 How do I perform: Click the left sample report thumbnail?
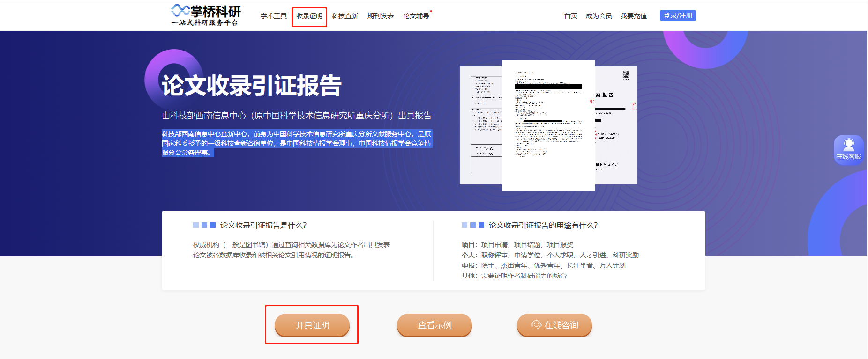481,125
